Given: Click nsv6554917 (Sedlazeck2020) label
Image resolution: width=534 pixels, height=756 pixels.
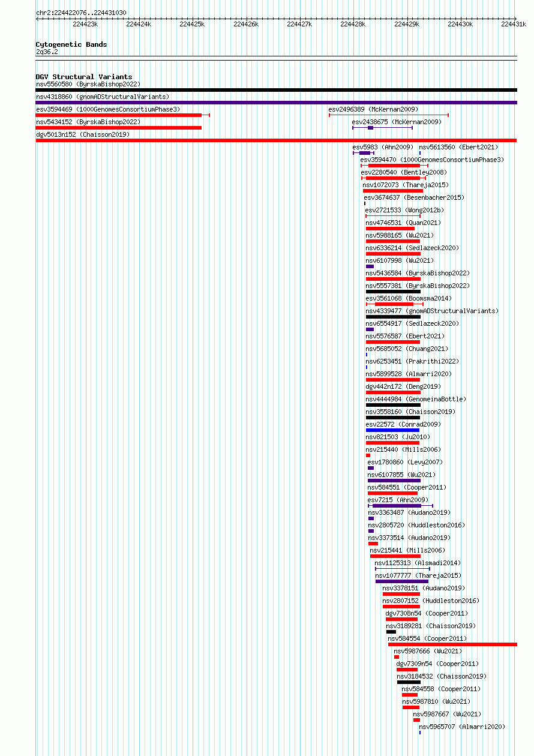Looking at the screenshot, I should (412, 323).
